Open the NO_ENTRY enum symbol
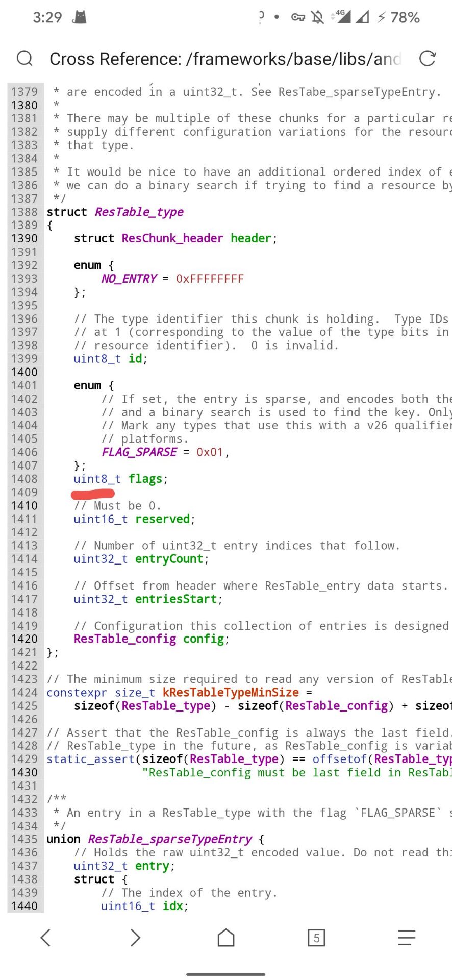 [x=129, y=279]
